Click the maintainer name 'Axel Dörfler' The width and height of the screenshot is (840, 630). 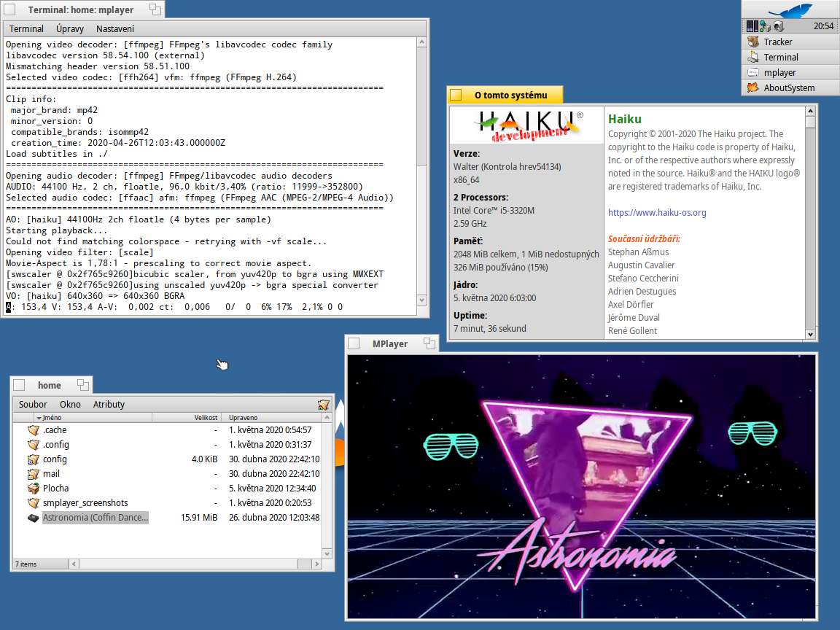click(x=631, y=304)
